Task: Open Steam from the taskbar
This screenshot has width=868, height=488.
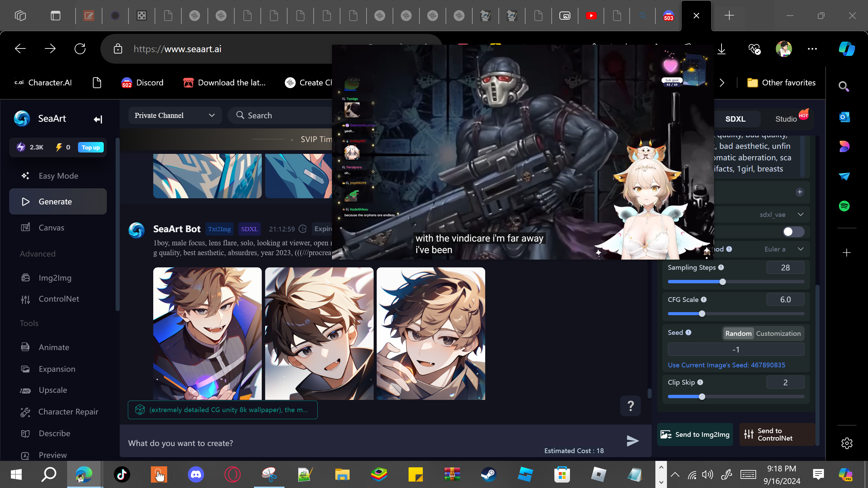Action: pos(489,474)
